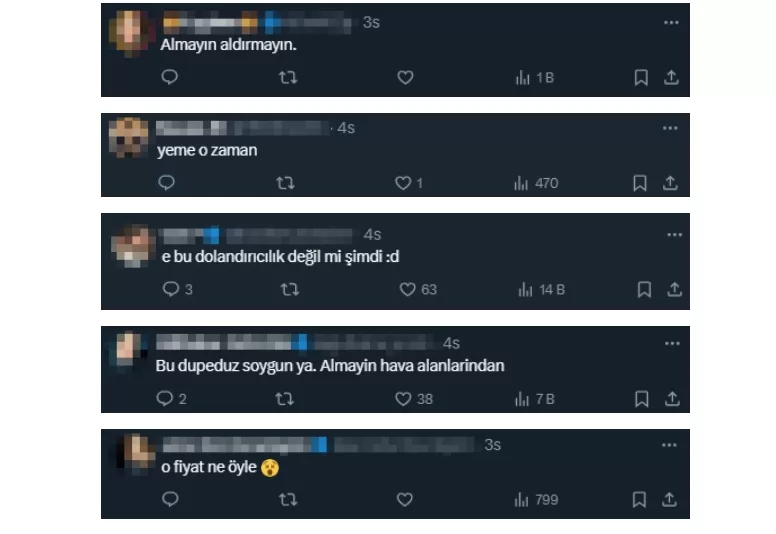
Task: Share the "e bu dolandırıcılık" tweet
Action: point(674,289)
